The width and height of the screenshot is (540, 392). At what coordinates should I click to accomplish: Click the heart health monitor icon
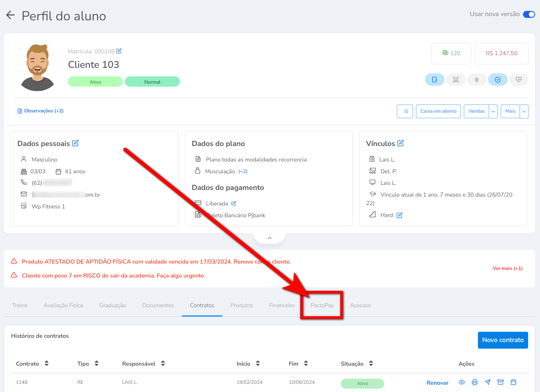518,80
